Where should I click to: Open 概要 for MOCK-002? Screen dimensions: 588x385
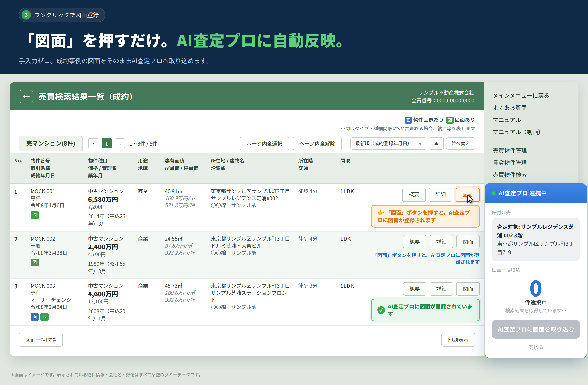coord(415,242)
